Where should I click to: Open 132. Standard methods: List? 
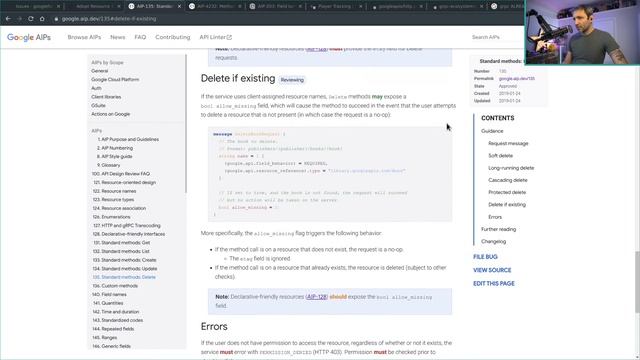[x=121, y=251]
